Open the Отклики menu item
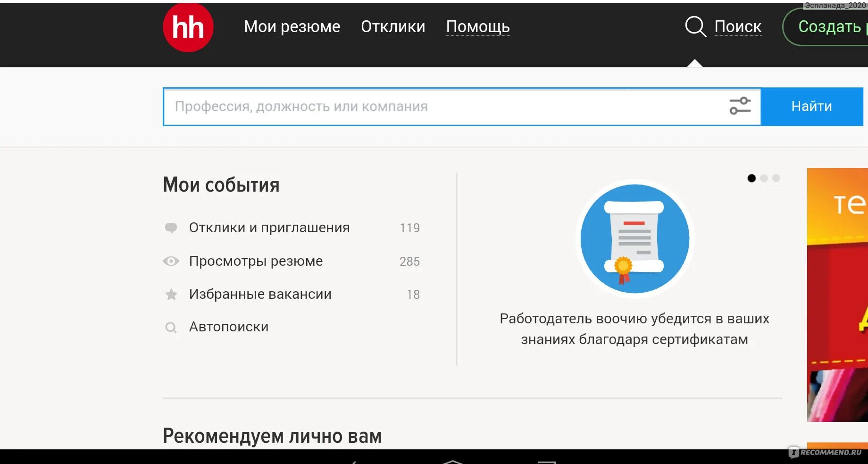868x464 pixels. [393, 26]
